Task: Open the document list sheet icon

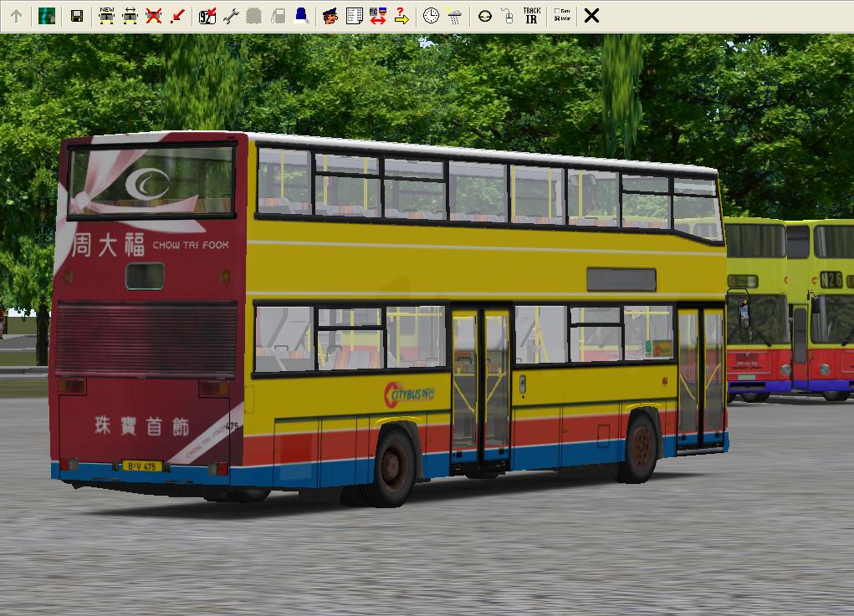Action: 354,16
